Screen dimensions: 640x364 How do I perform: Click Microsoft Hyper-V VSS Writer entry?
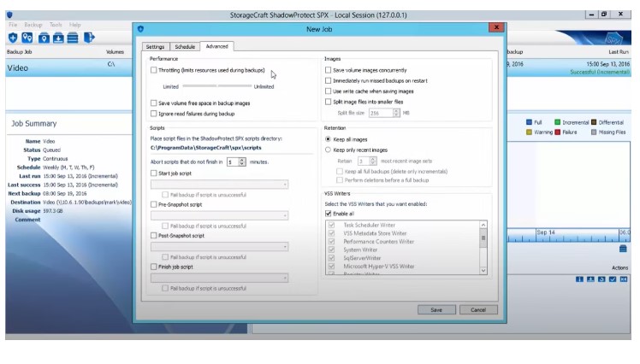pyautogui.click(x=379, y=267)
